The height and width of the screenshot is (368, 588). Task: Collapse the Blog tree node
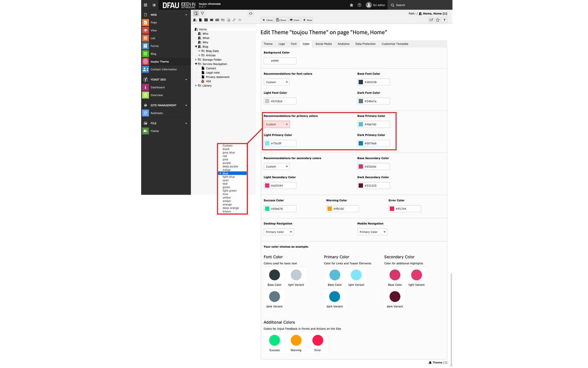coord(196,47)
